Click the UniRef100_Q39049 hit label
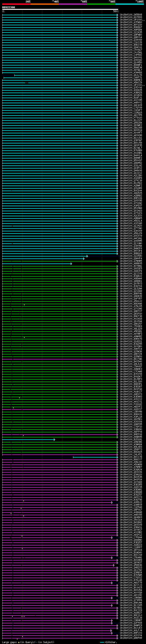The image size is (146, 644). click(131, 40)
